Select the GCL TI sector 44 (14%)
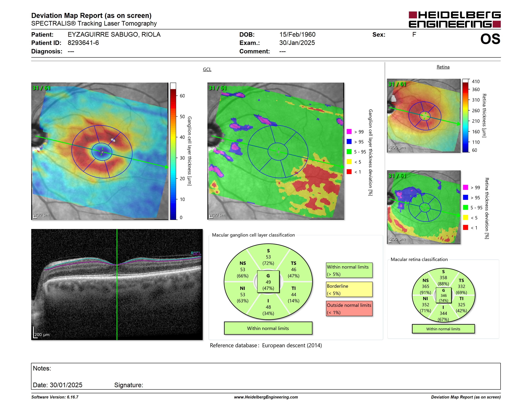The image size is (532, 411). (x=294, y=294)
